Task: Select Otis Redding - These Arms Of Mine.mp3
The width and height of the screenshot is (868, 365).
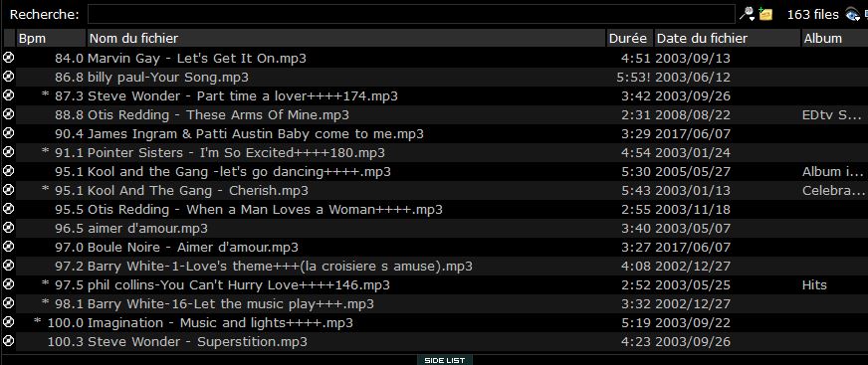Action: (x=219, y=114)
